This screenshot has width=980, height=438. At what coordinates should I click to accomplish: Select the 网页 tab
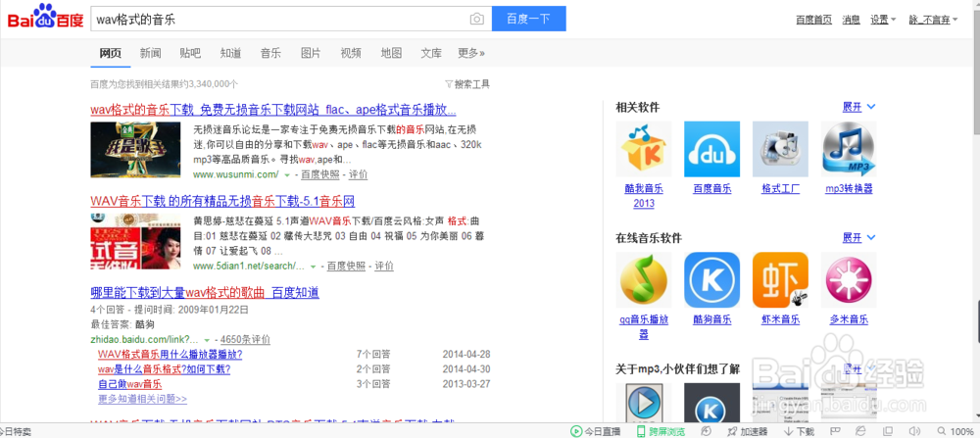[111, 53]
